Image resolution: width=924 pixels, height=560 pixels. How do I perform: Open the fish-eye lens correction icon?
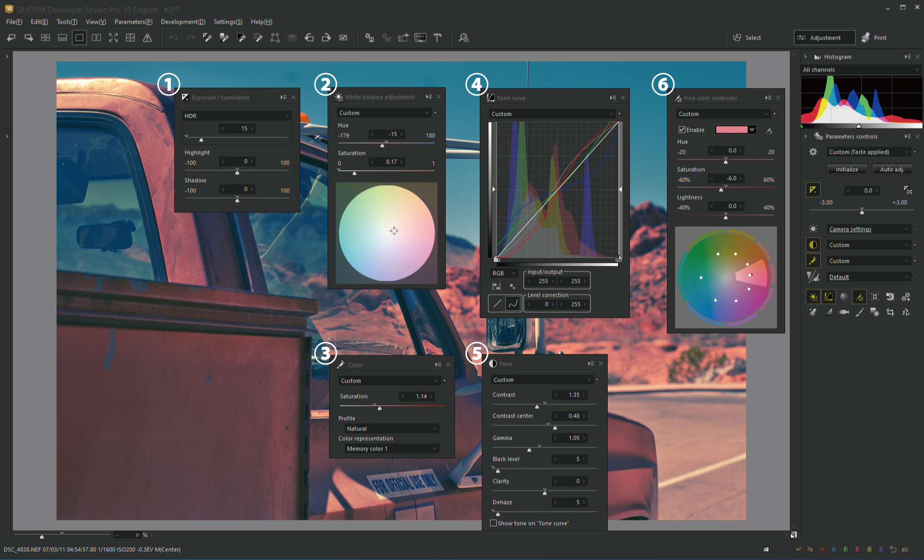[844, 312]
